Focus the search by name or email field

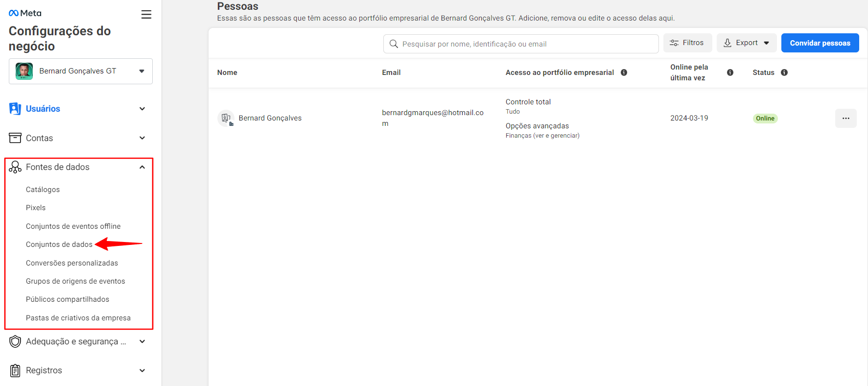click(521, 44)
